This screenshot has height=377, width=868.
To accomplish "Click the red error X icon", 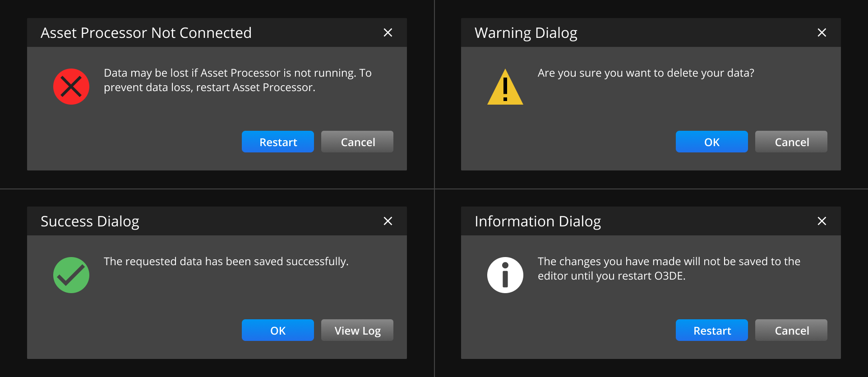I will tap(71, 87).
